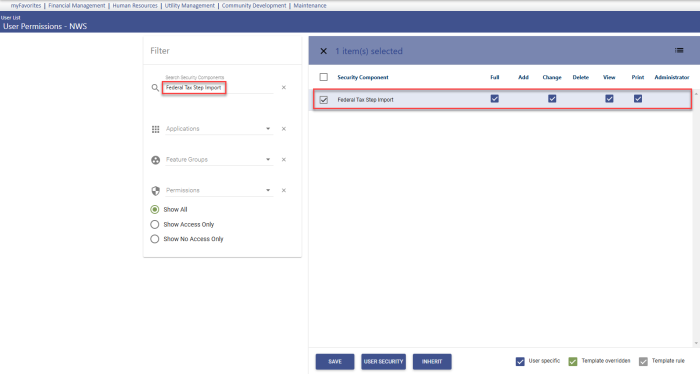Image resolution: width=700 pixels, height=374 pixels.
Task: Clear the Search Security Components field
Action: click(283, 87)
